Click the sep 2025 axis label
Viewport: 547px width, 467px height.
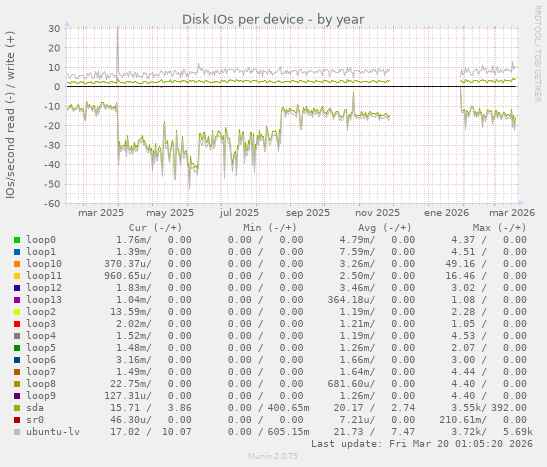pos(308,213)
